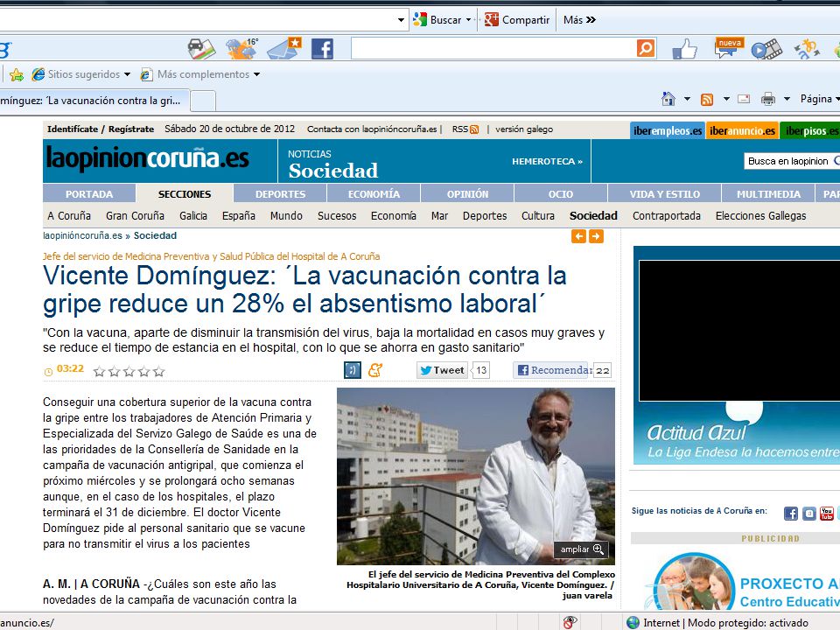Click the favorites star icon
This screenshot has width=840, height=630.
tap(17, 74)
